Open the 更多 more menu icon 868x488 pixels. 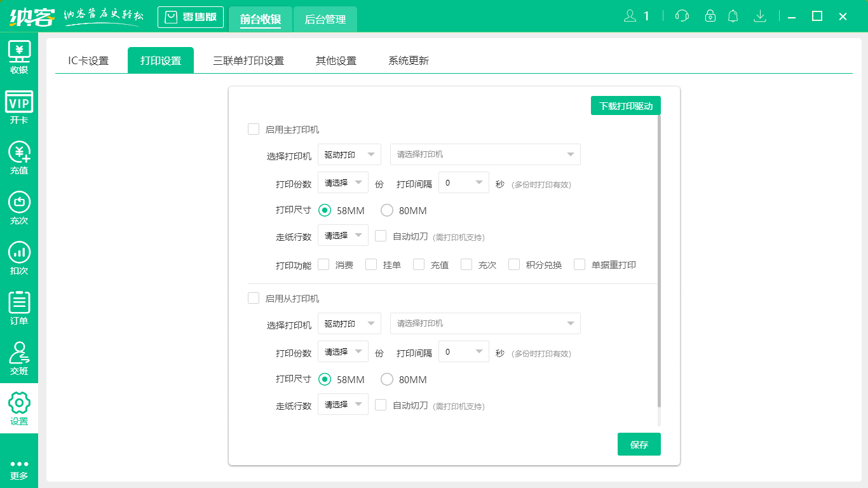[19, 470]
